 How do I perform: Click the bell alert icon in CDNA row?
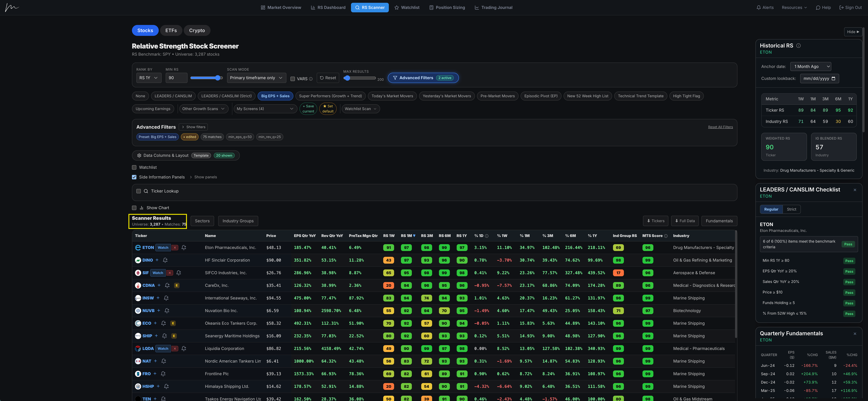tap(167, 286)
